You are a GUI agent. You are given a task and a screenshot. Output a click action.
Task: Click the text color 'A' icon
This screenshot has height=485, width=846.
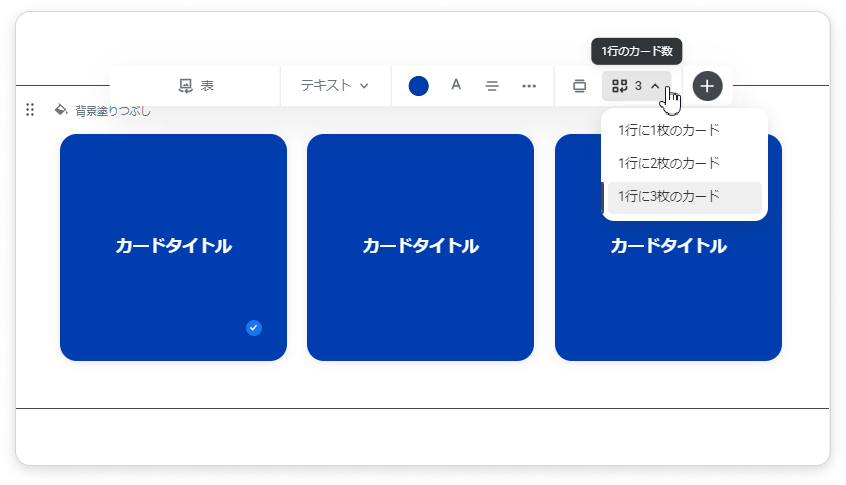pos(456,86)
